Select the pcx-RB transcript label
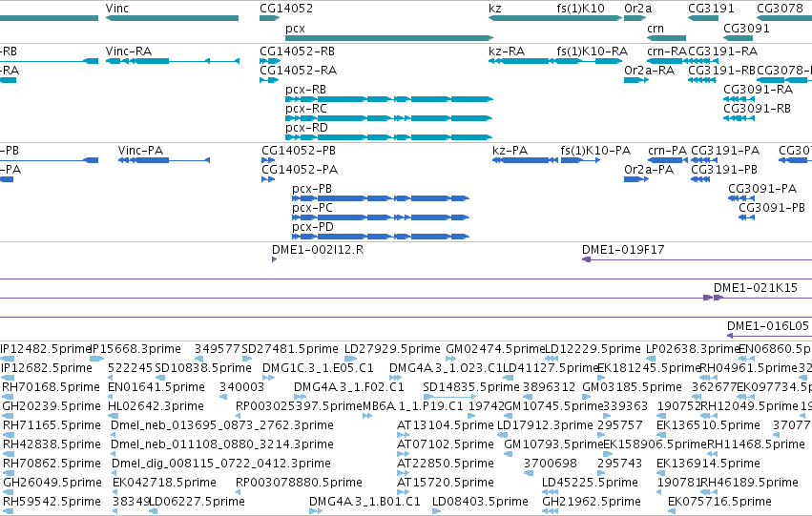This screenshot has height=516, width=812. tap(305, 89)
